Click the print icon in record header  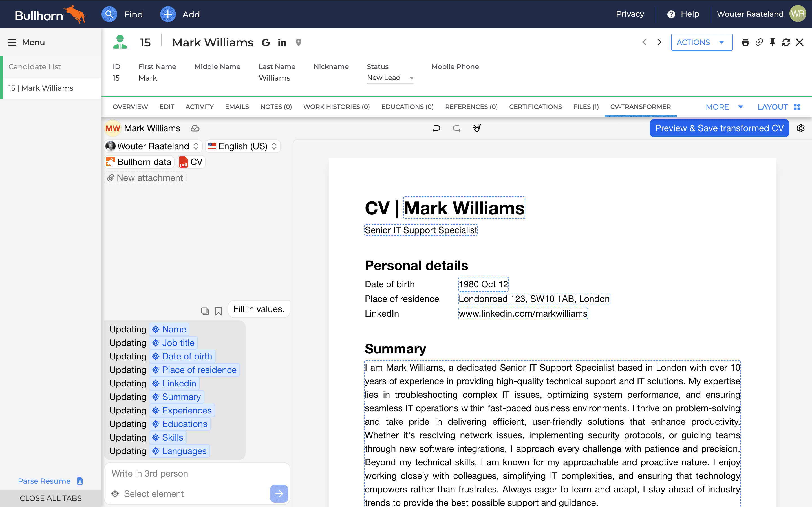pyautogui.click(x=745, y=42)
